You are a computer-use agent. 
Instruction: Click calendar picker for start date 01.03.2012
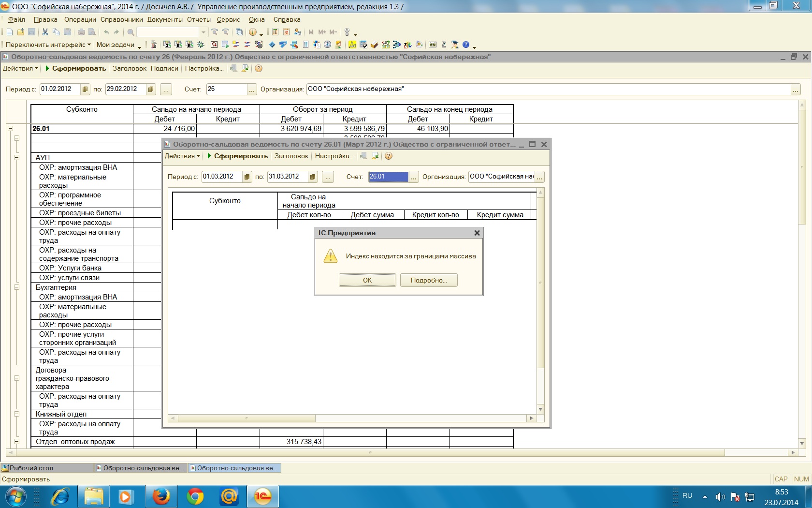247,177
